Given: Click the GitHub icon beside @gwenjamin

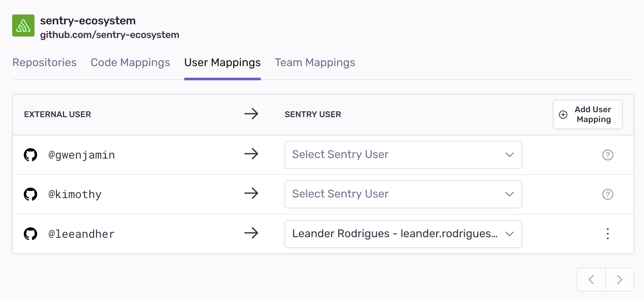Looking at the screenshot, I should (x=30, y=155).
